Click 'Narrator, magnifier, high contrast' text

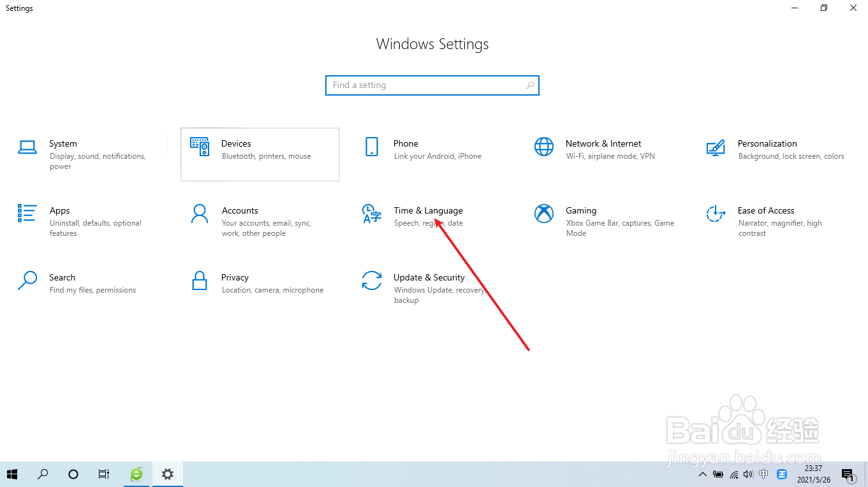pos(780,228)
